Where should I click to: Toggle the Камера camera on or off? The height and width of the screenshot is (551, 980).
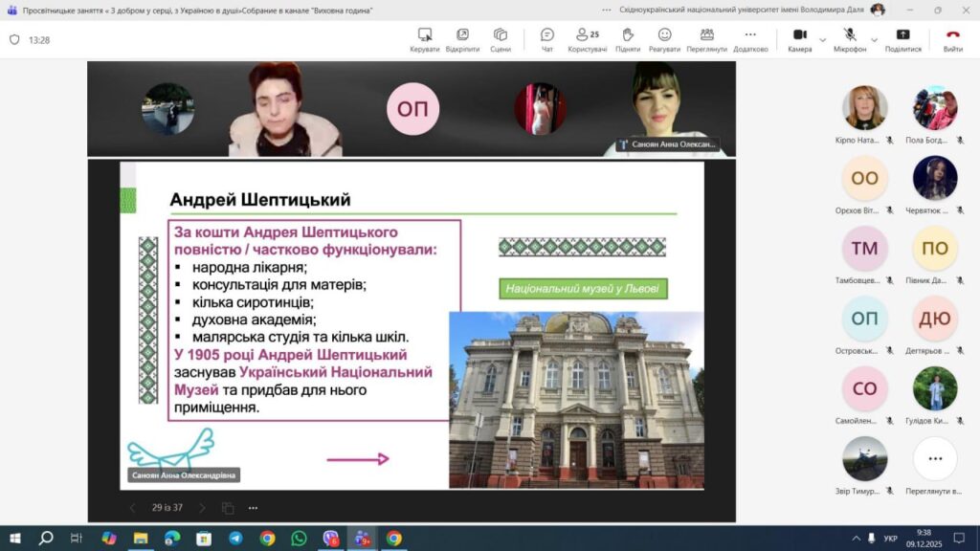(799, 39)
